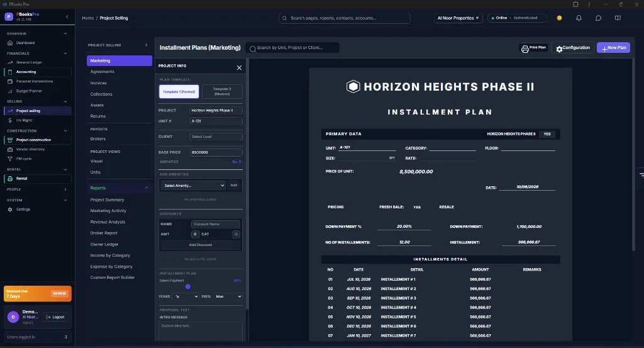Image resolution: width=644 pixels, height=348 pixels.
Task: Open the Project Summary report
Action: coord(119,199)
